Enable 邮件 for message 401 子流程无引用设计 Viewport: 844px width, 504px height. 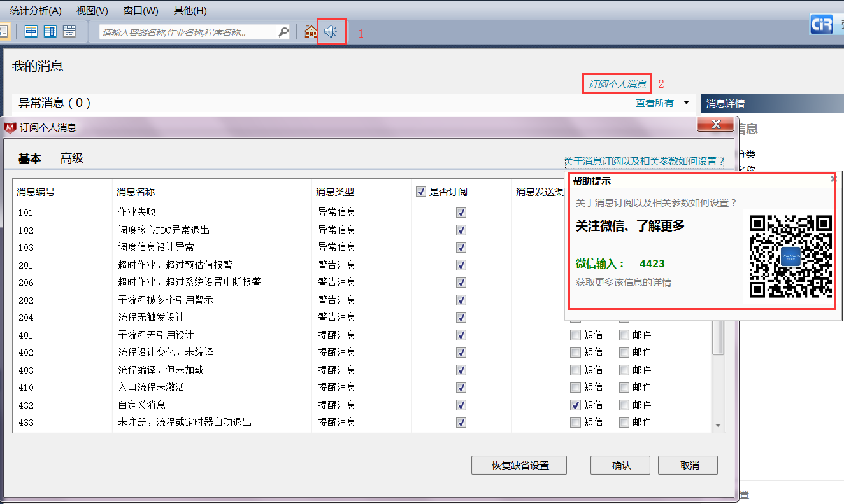(x=624, y=335)
